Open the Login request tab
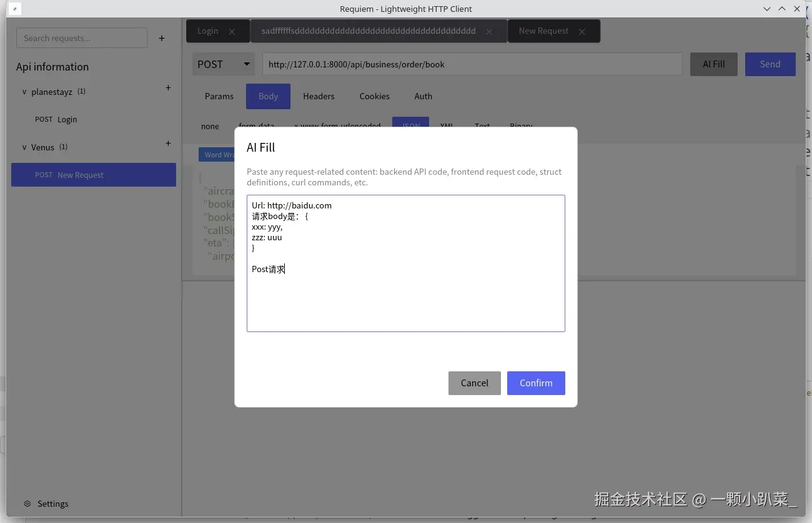Image resolution: width=812 pixels, height=523 pixels. tap(208, 31)
